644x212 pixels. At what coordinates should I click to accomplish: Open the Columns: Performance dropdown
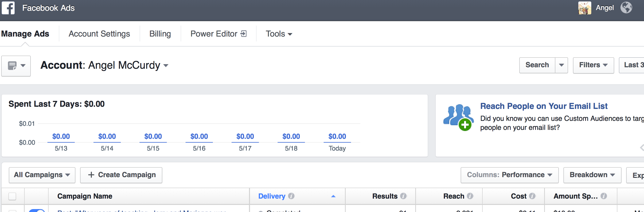tap(509, 175)
